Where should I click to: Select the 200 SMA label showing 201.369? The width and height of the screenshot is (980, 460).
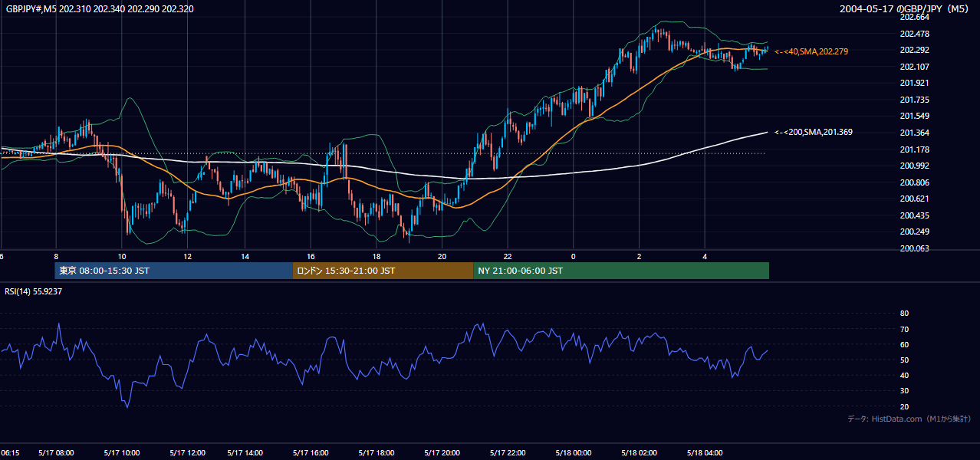814,133
